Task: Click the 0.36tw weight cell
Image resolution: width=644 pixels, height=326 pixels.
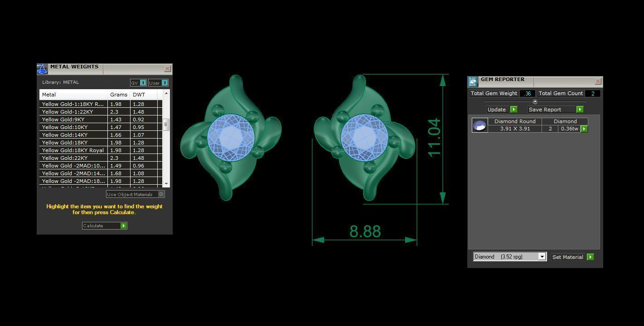Action: (569, 129)
